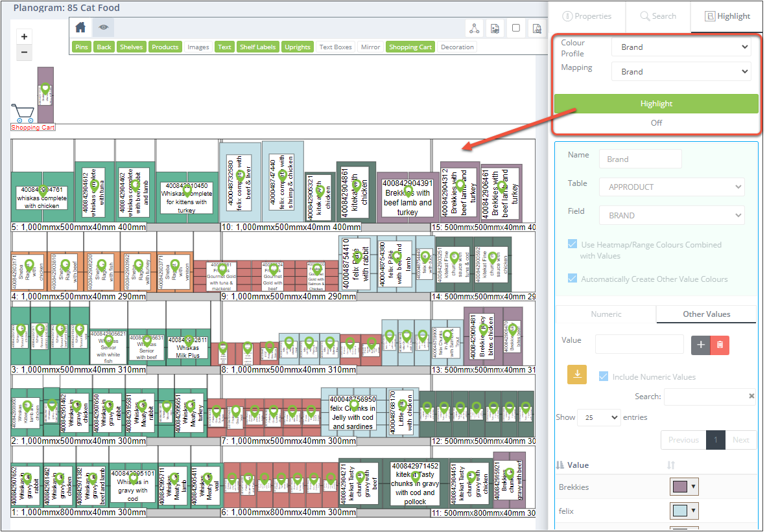Select the Brekkies with beef lamb and turkey product

[407, 198]
